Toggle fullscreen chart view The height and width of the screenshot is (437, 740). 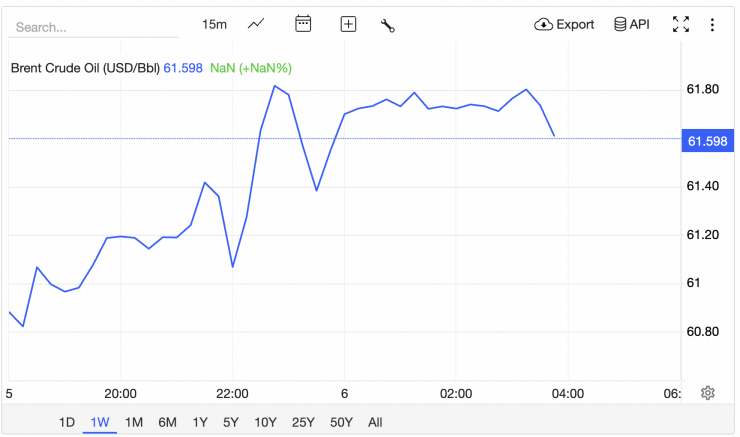[681, 24]
